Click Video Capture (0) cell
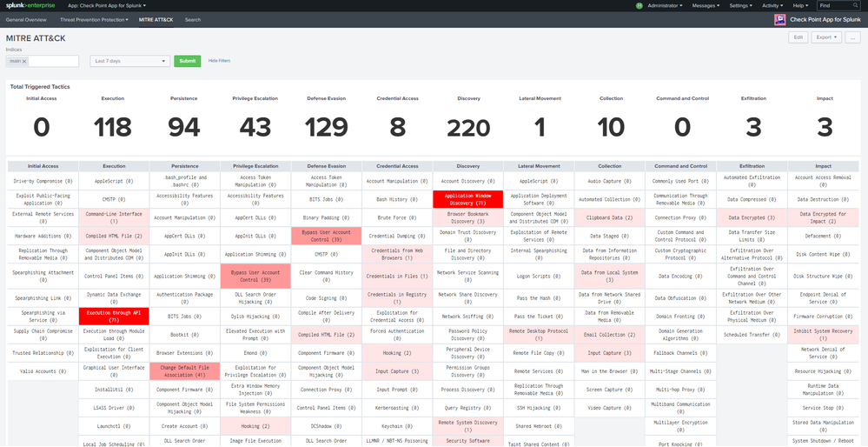 (609, 408)
